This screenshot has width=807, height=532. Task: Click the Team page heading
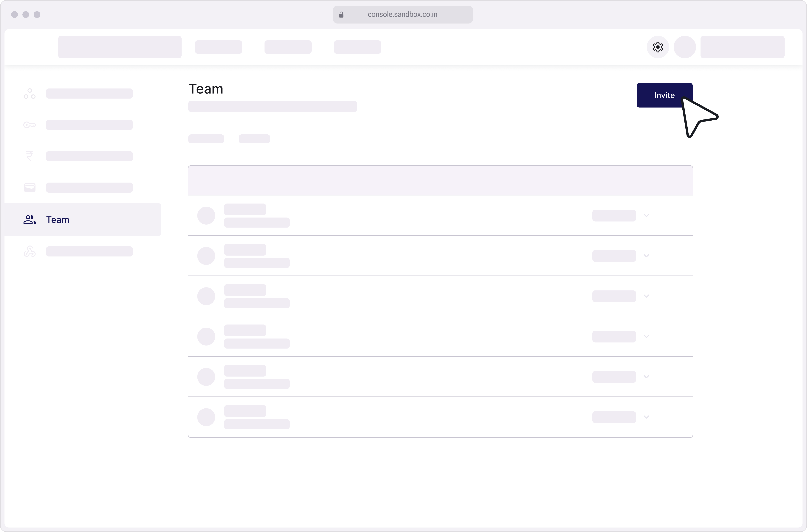(206, 89)
